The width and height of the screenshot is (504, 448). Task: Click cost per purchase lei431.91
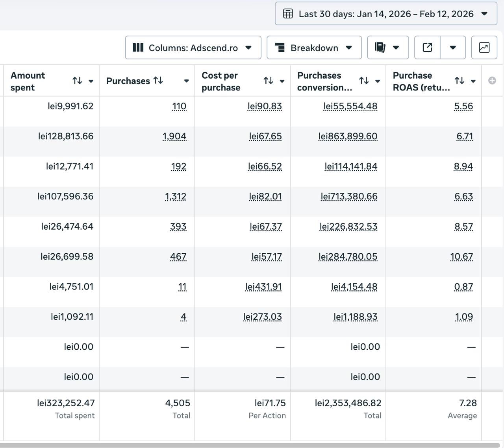coord(263,287)
